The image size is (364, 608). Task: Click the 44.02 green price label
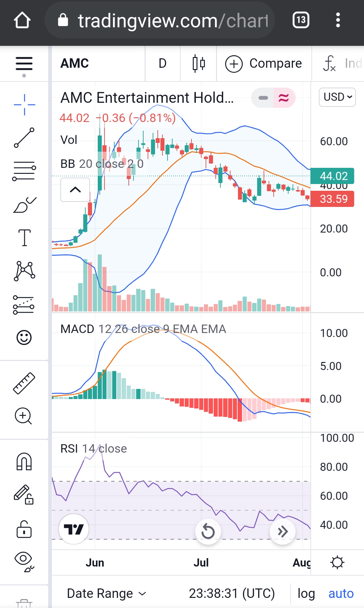click(x=332, y=176)
